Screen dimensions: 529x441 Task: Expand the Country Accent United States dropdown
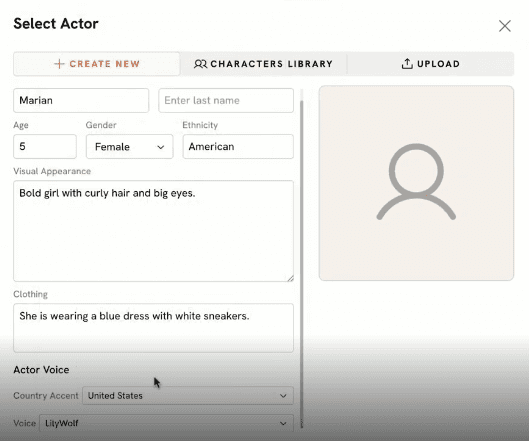coord(188,395)
